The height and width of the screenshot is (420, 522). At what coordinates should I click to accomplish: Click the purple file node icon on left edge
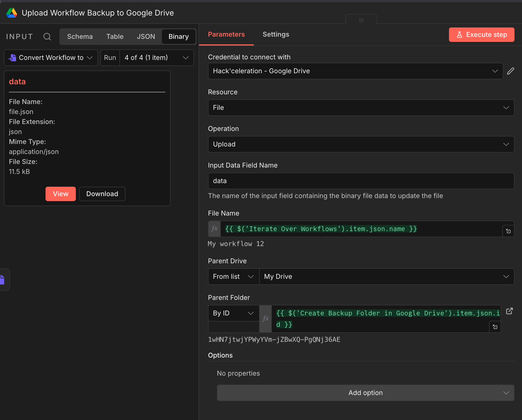(x=3, y=279)
